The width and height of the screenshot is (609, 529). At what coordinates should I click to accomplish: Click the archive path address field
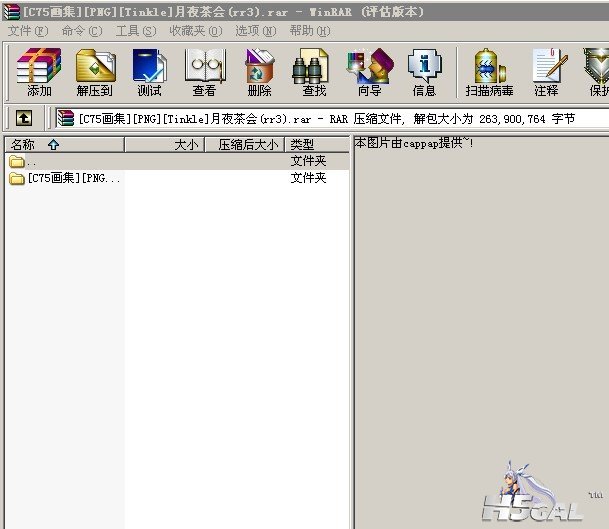[332, 118]
